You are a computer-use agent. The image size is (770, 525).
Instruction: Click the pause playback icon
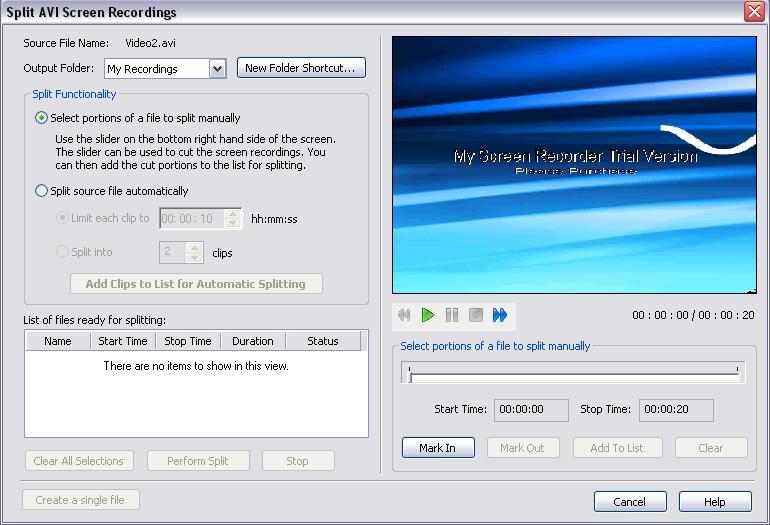[452, 315]
